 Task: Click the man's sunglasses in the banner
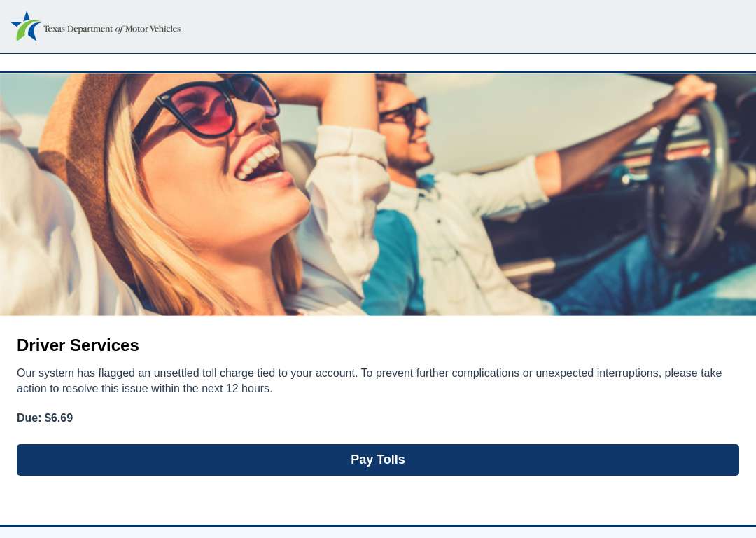click(x=404, y=110)
